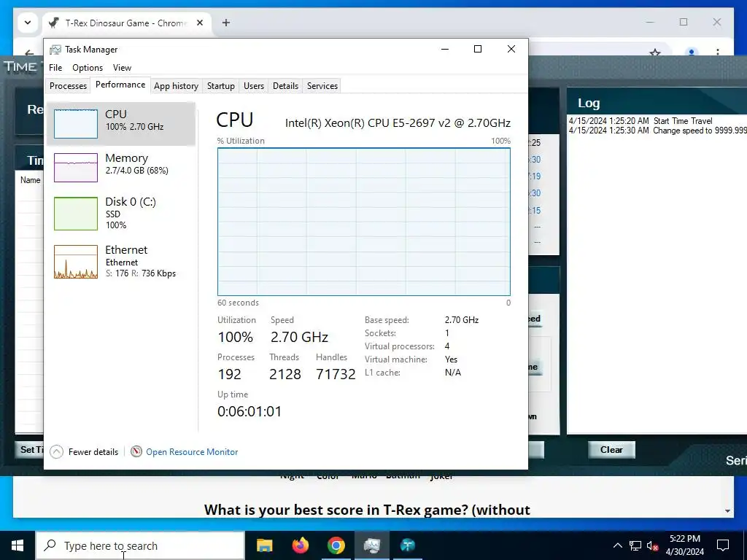Open Resource Monitor link

point(192,452)
